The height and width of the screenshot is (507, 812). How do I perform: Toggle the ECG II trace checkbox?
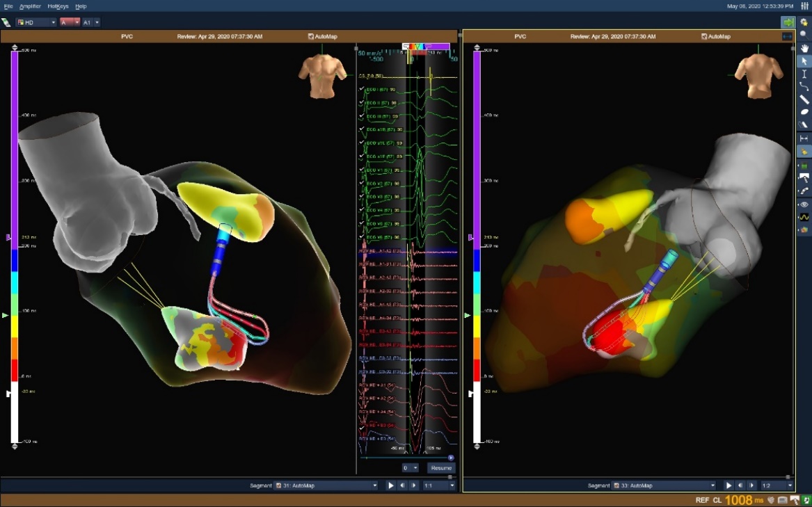362,102
